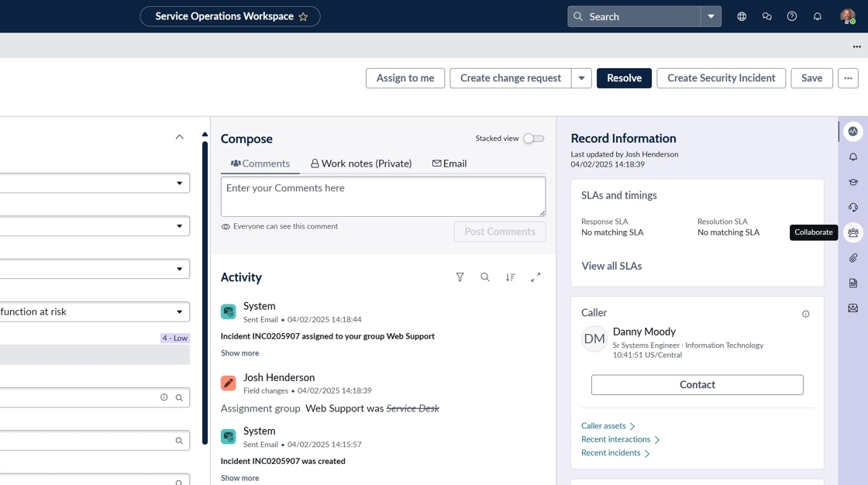This screenshot has width=868, height=485.
Task: Open the first dropdown in left form
Action: (x=95, y=184)
